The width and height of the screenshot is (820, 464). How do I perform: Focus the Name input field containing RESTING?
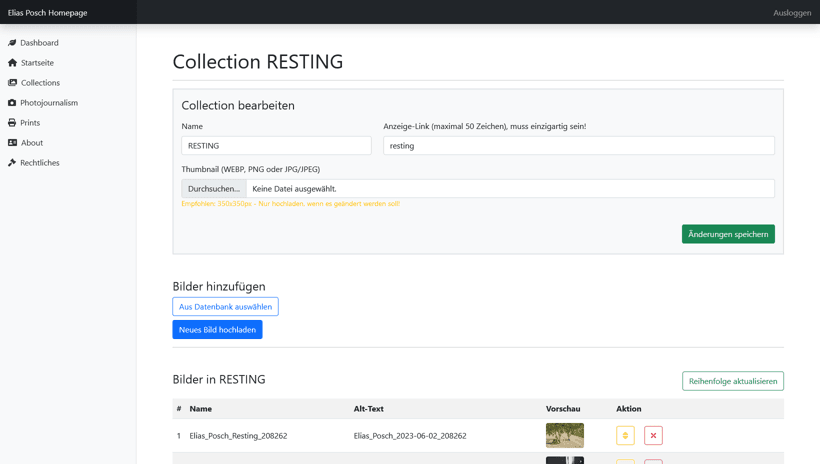click(276, 146)
